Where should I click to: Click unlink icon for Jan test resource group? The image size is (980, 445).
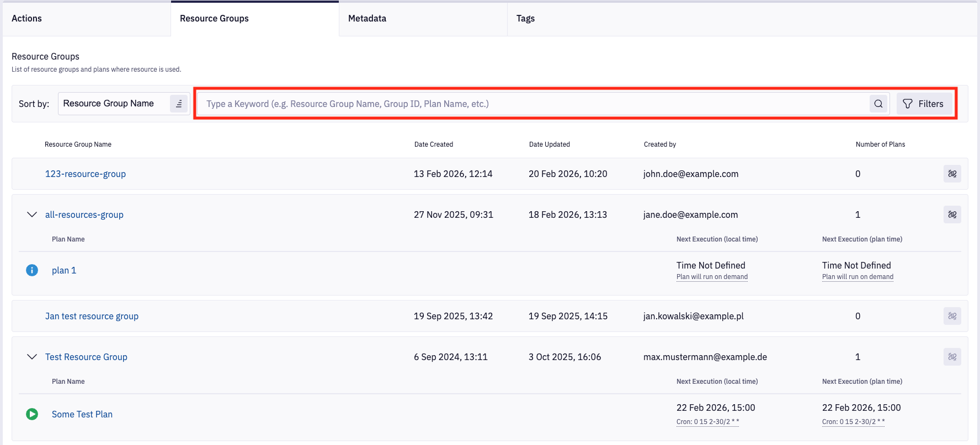pyautogui.click(x=952, y=316)
